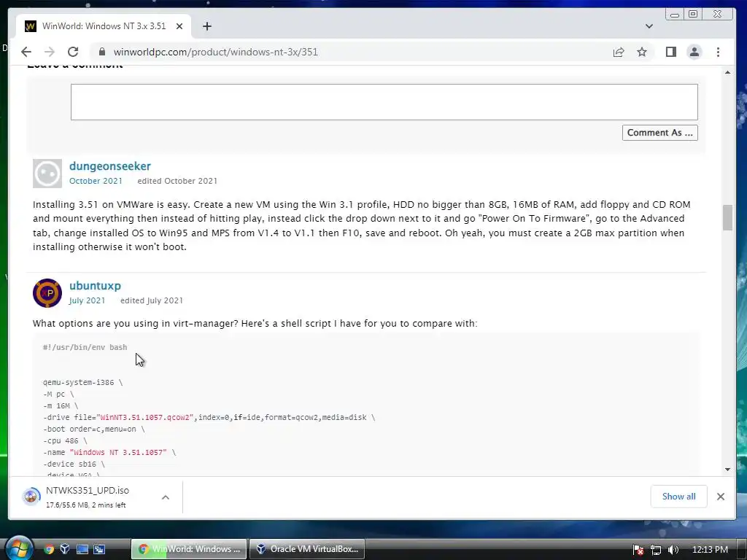Expand the NTWKS351_UPD.iso download options chevron
Screen dimensions: 747x560
pos(166,497)
